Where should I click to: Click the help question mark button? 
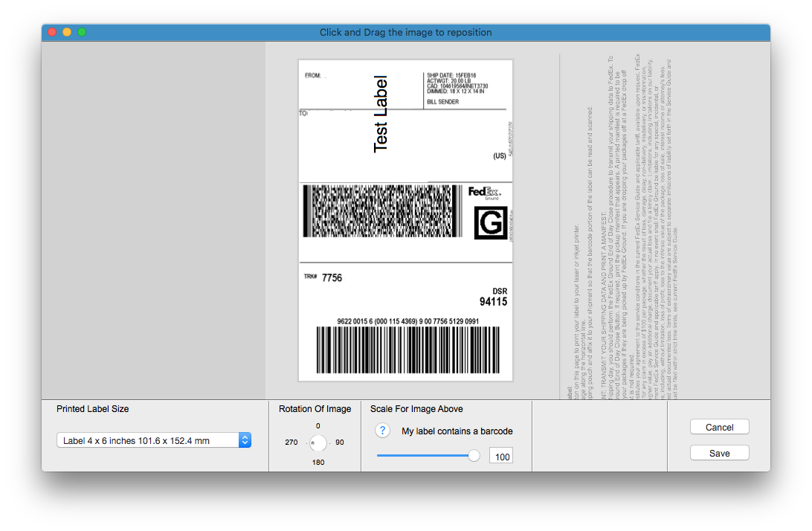381,431
